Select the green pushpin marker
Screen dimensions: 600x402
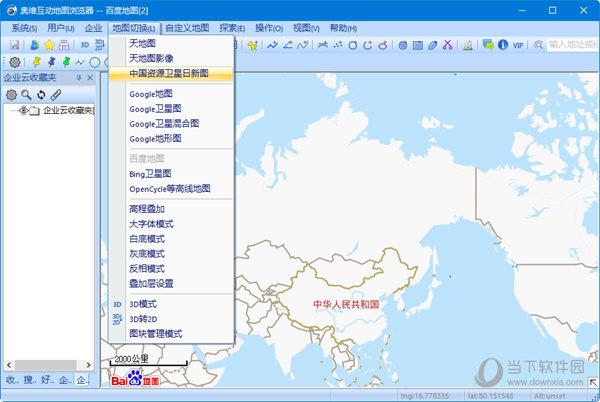click(66, 62)
